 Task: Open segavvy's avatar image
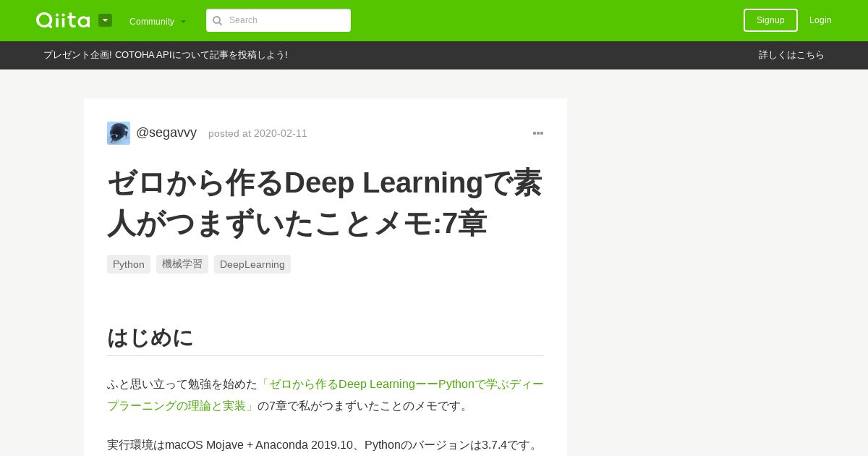pos(119,133)
